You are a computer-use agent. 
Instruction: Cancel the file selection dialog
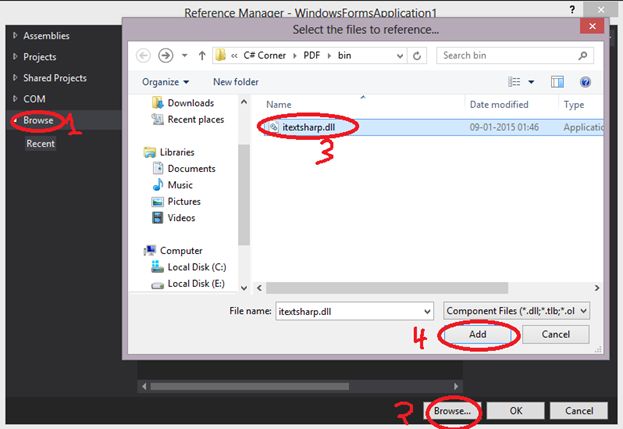555,334
